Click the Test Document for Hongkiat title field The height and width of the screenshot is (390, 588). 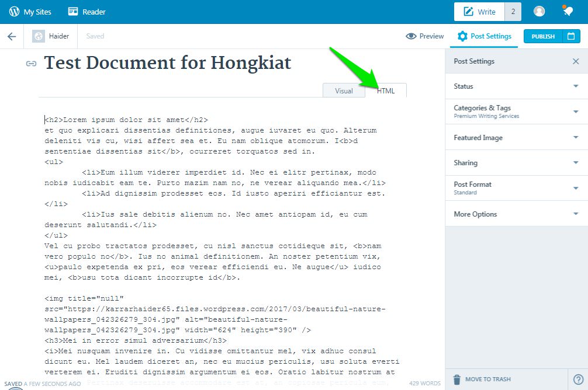[167, 63]
